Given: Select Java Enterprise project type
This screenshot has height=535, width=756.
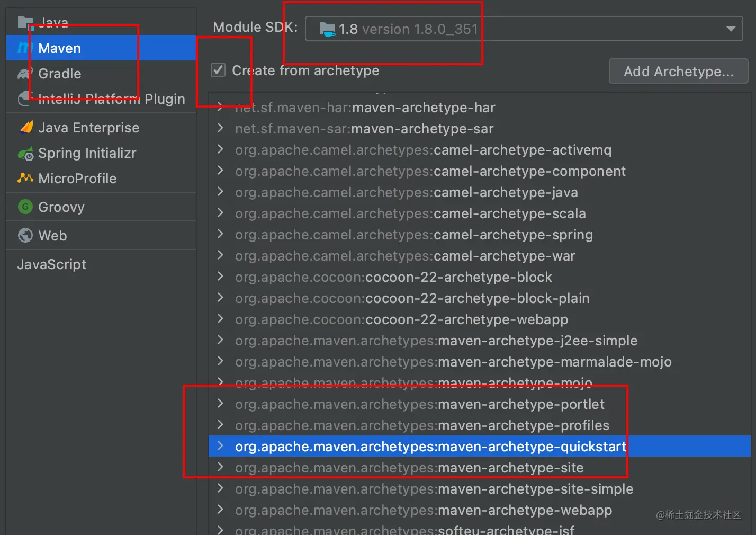Looking at the screenshot, I should click(x=101, y=128).
